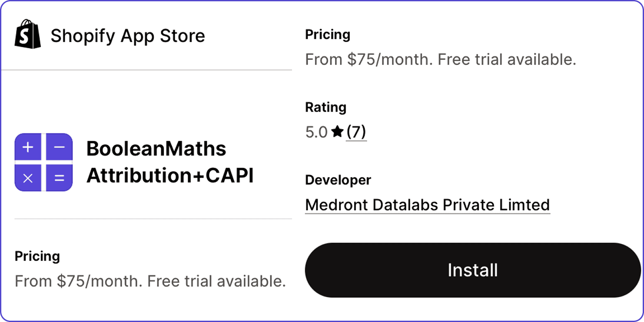Screen dimensions: 644x322
Task: Select the Shopify App Store wordmark
Action: click(x=128, y=36)
